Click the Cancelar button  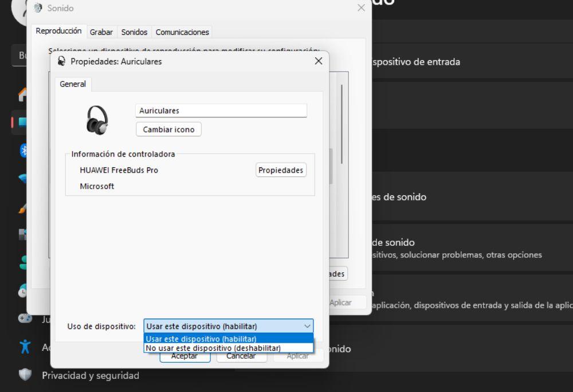coord(241,356)
